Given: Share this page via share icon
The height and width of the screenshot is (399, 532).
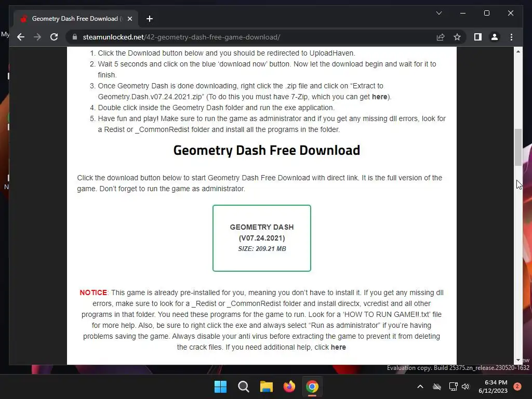Looking at the screenshot, I should (x=441, y=37).
